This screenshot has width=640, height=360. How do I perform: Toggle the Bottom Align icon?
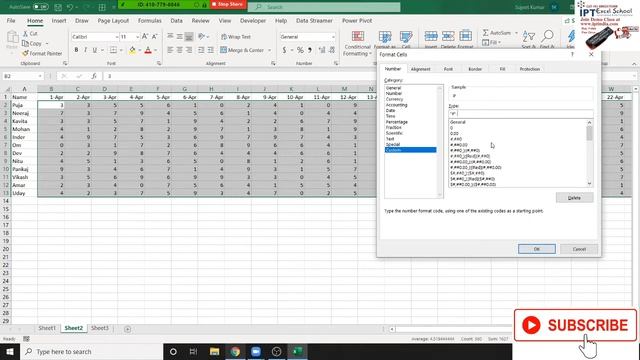click(x=189, y=37)
